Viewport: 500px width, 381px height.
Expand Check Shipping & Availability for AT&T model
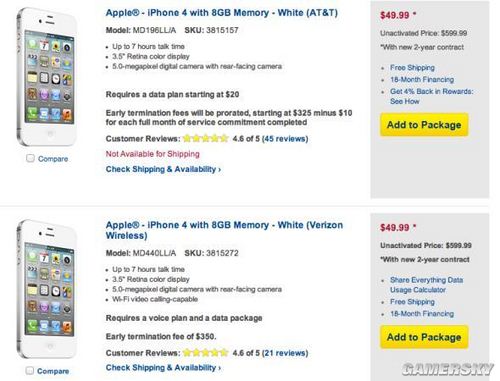click(x=163, y=169)
